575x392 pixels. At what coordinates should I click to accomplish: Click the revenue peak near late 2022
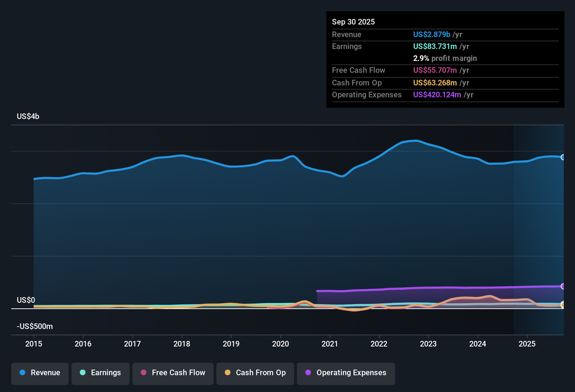click(x=416, y=141)
